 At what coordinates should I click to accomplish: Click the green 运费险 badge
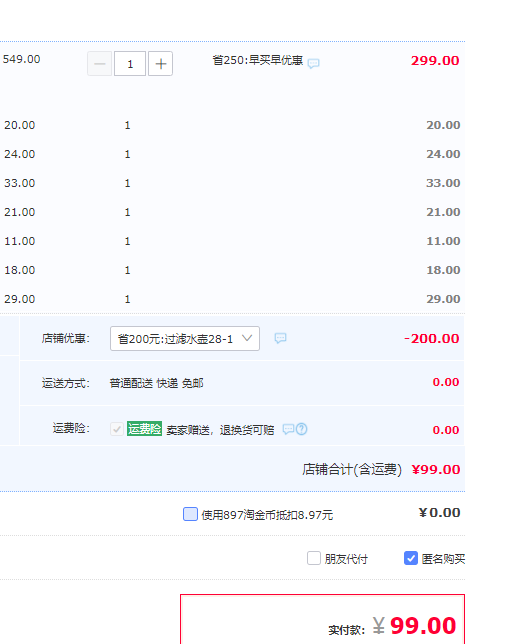pyautogui.click(x=145, y=429)
